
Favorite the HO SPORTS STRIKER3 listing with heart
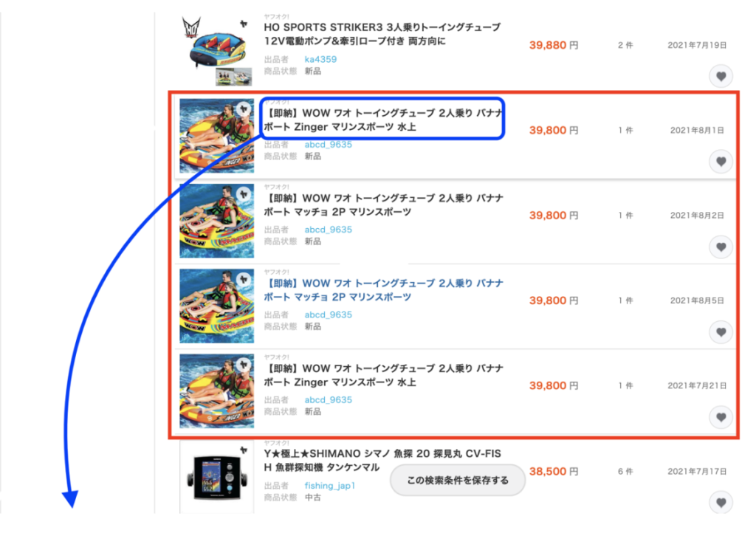pyautogui.click(x=721, y=76)
